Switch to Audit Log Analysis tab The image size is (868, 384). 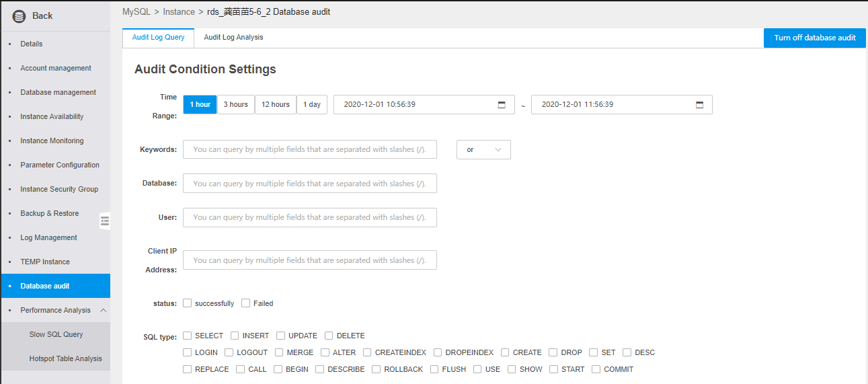point(233,38)
